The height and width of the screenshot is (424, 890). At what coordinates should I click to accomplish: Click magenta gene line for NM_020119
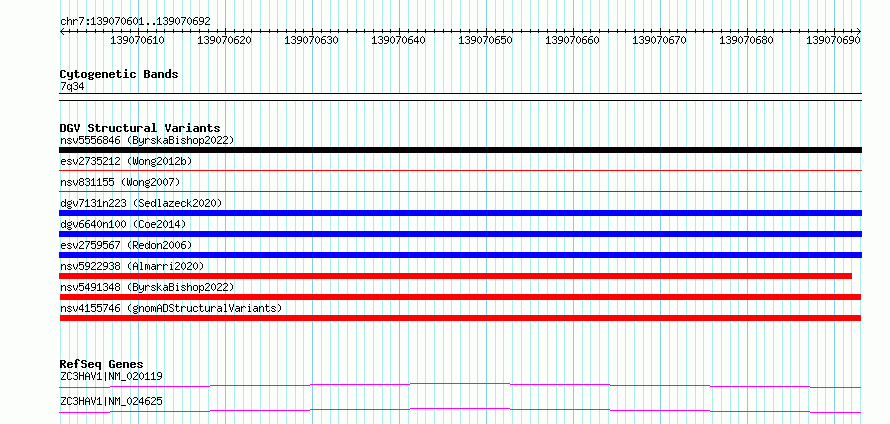tap(460, 385)
